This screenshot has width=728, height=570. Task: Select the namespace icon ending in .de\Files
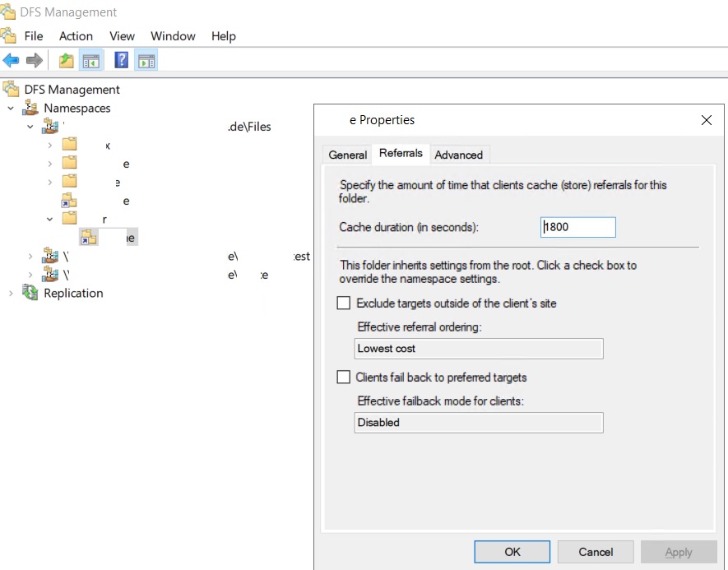51,126
